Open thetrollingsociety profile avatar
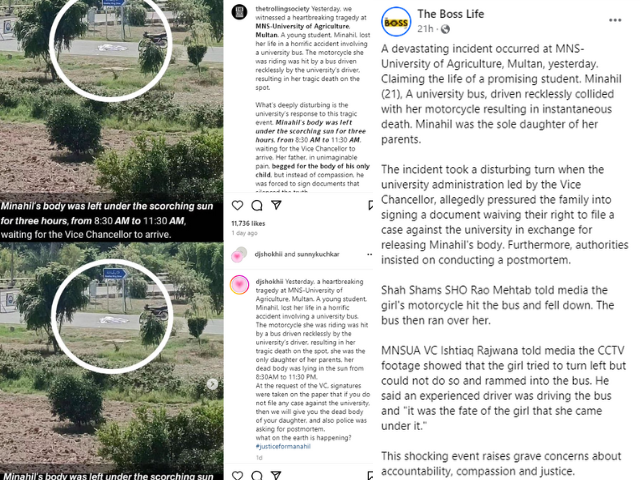The height and width of the screenshot is (480, 640). pyautogui.click(x=240, y=12)
